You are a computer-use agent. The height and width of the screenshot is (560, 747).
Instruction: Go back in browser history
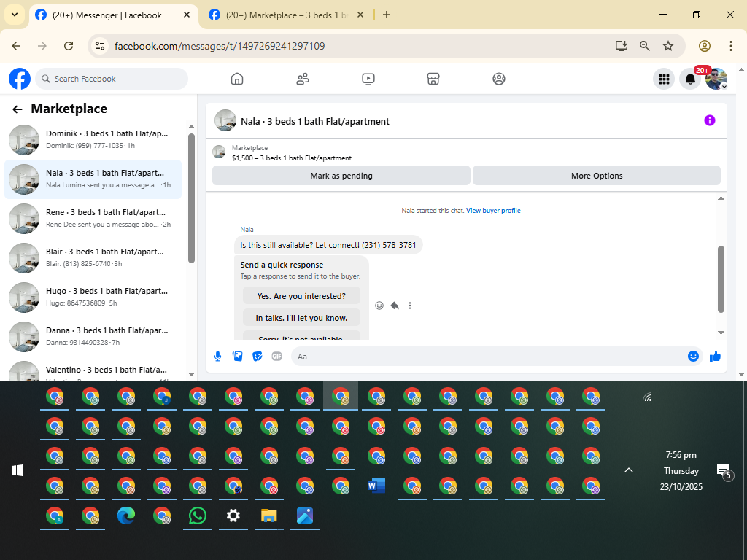(16, 46)
